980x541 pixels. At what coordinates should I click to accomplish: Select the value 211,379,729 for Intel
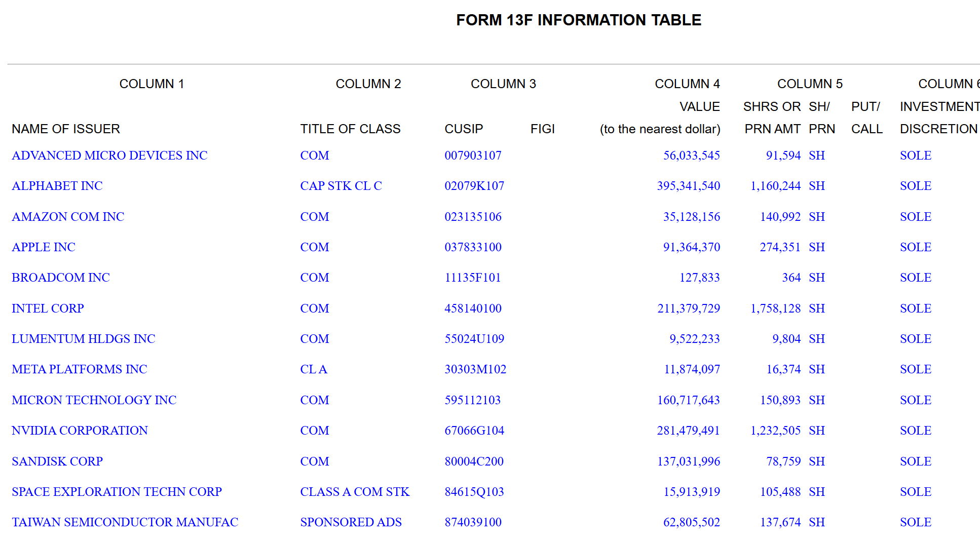(689, 308)
